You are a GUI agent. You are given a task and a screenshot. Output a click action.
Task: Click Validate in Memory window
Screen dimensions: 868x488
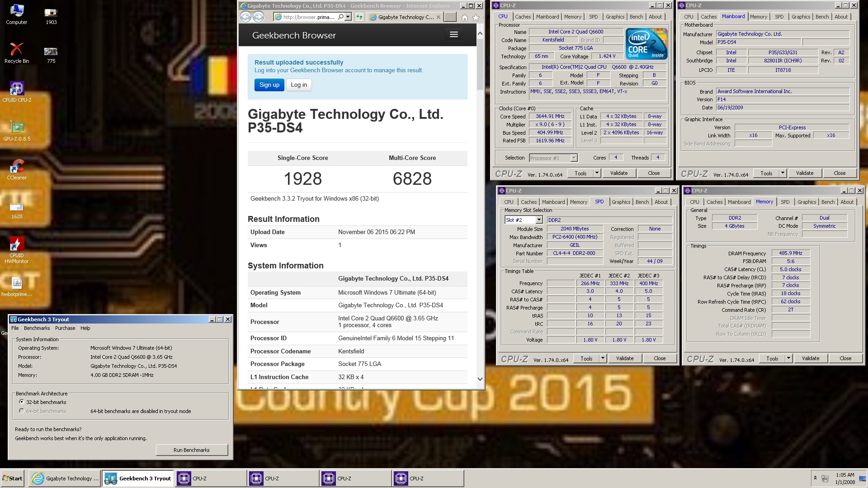tap(810, 358)
